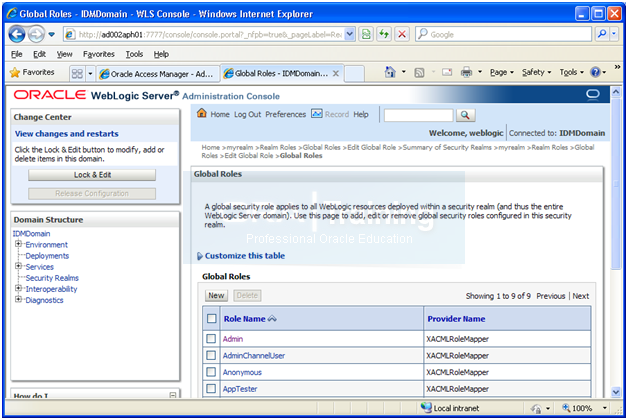Open the recent pages dropdown arrow
The image size is (628, 420).
coord(52,34)
